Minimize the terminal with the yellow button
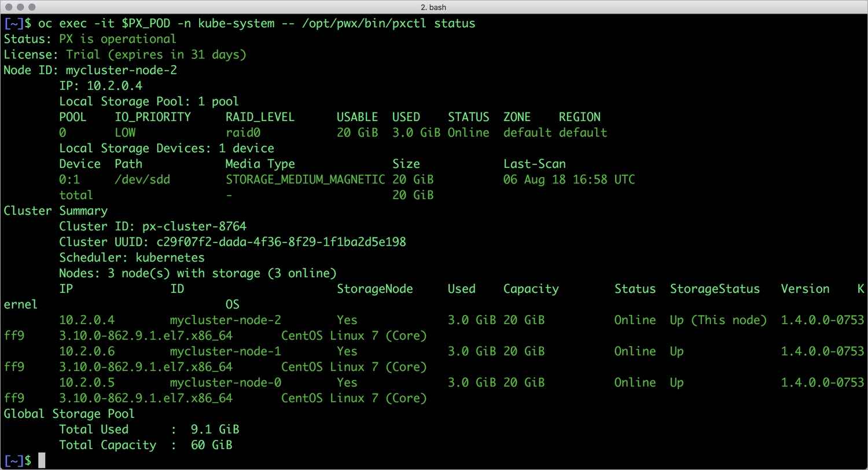This screenshot has height=470, width=868. pyautogui.click(x=20, y=7)
